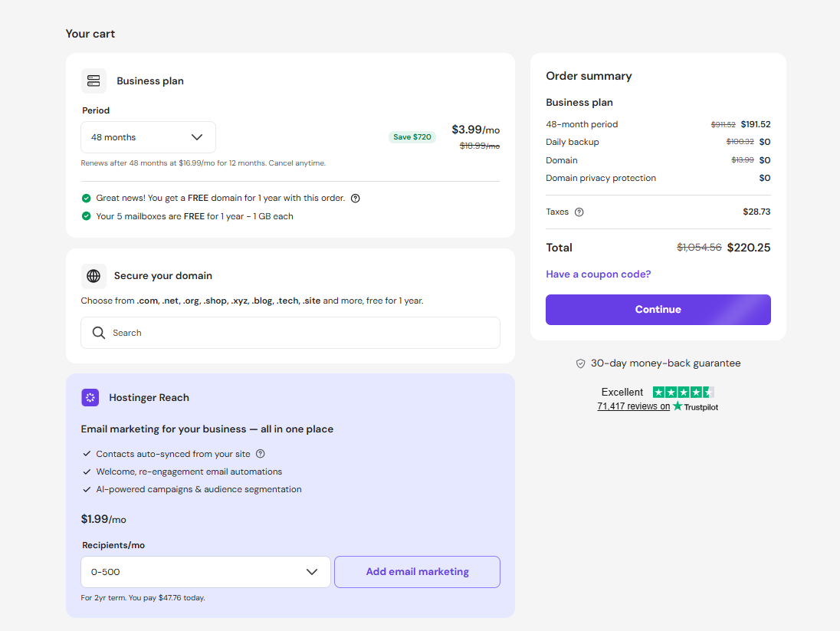Click the struck-through $18.99/mo price

pos(480,146)
